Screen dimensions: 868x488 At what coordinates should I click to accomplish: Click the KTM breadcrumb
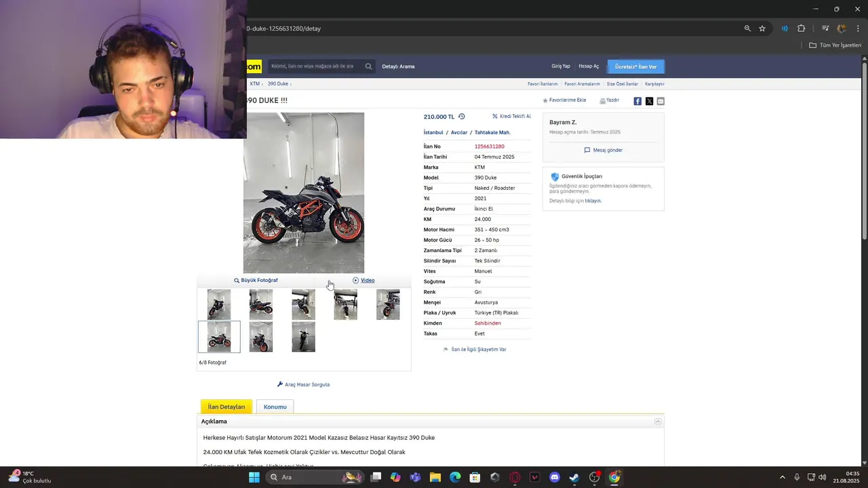(x=255, y=84)
